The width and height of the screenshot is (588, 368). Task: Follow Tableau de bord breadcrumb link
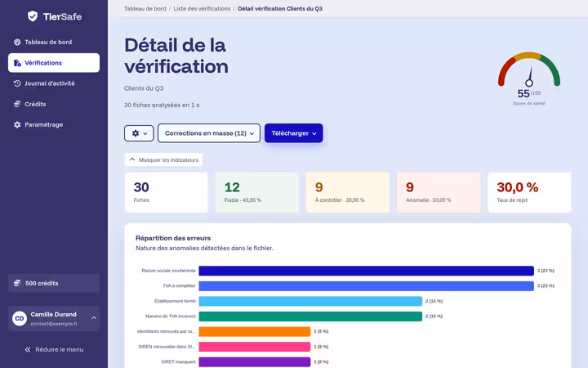(145, 9)
